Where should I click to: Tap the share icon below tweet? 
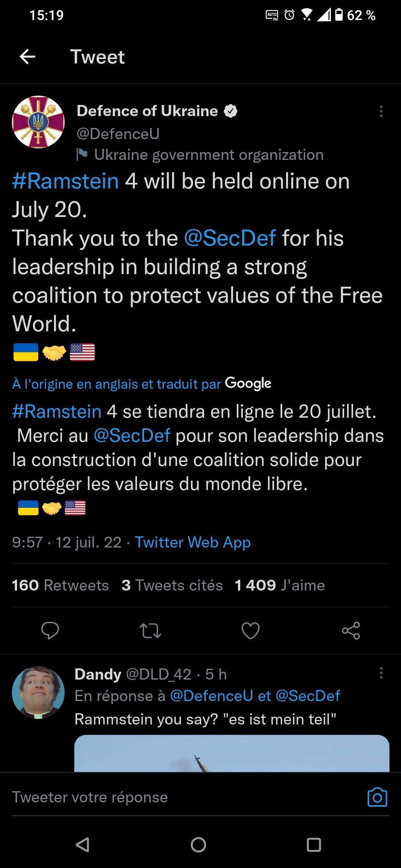tap(351, 630)
